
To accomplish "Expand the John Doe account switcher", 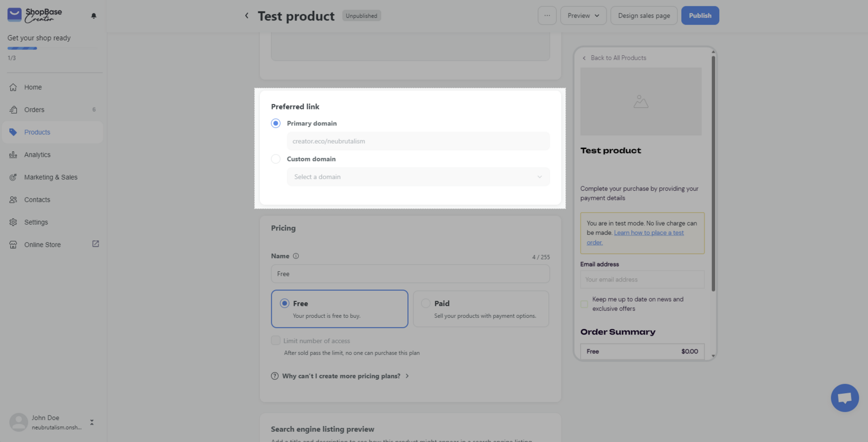I will (92, 422).
